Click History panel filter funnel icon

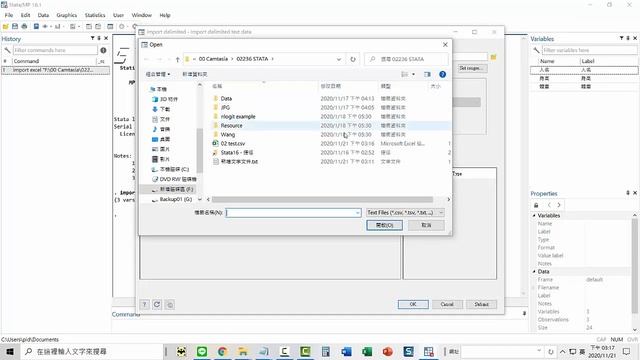tap(92, 38)
